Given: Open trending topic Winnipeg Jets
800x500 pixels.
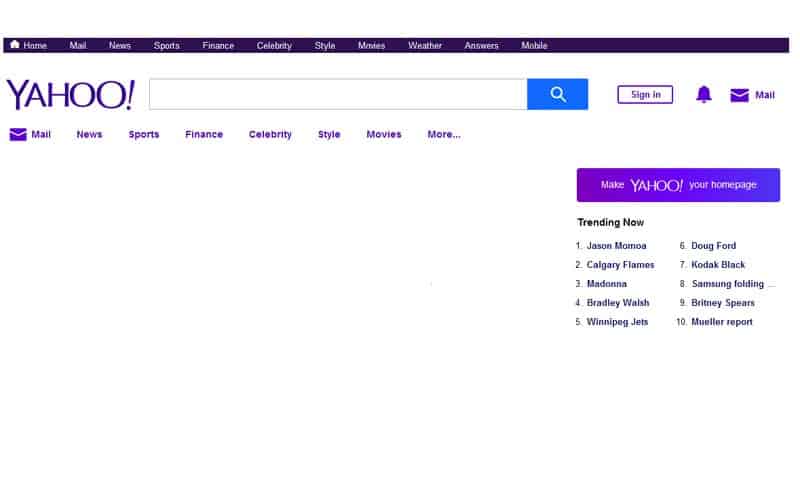Looking at the screenshot, I should (x=617, y=322).
